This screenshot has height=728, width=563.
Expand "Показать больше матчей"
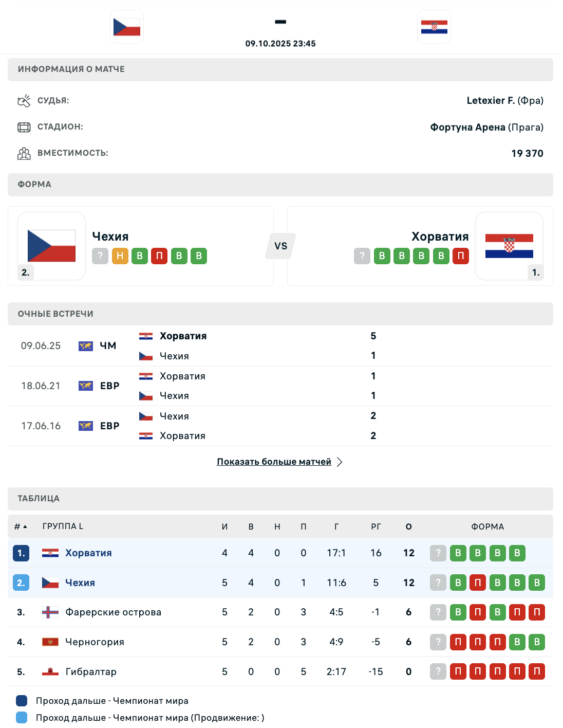[x=274, y=462]
